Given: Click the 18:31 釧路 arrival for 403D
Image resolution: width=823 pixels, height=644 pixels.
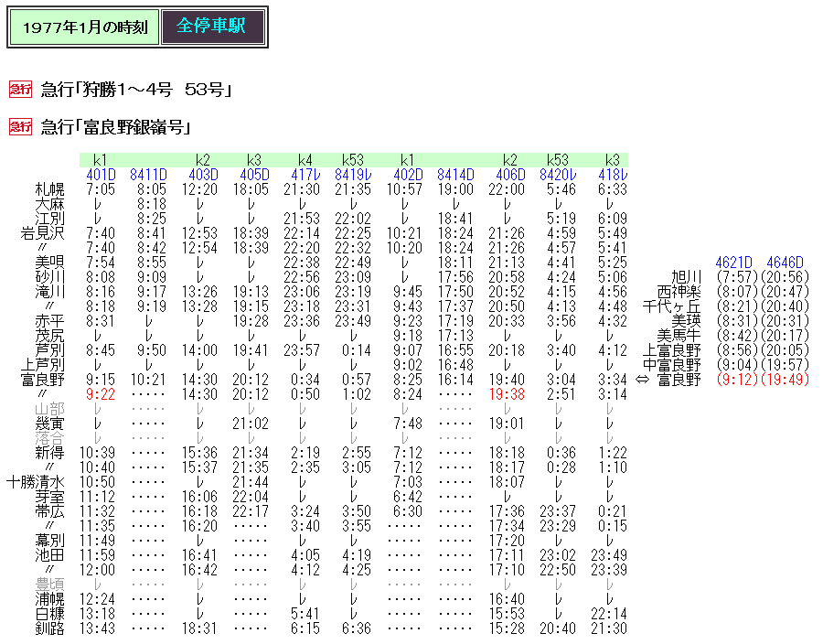Looking at the screenshot, I should 199,628.
